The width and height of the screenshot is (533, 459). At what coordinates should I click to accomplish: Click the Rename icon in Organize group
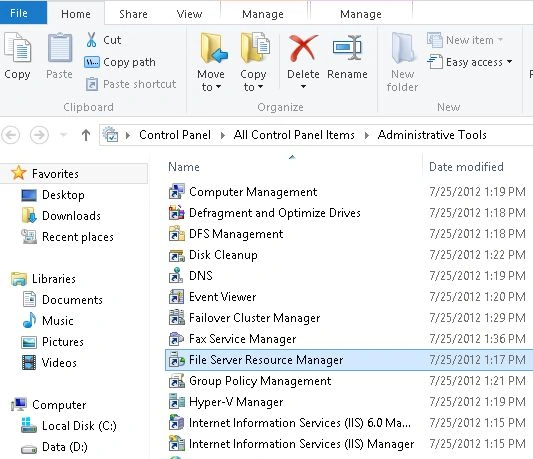pyautogui.click(x=347, y=48)
